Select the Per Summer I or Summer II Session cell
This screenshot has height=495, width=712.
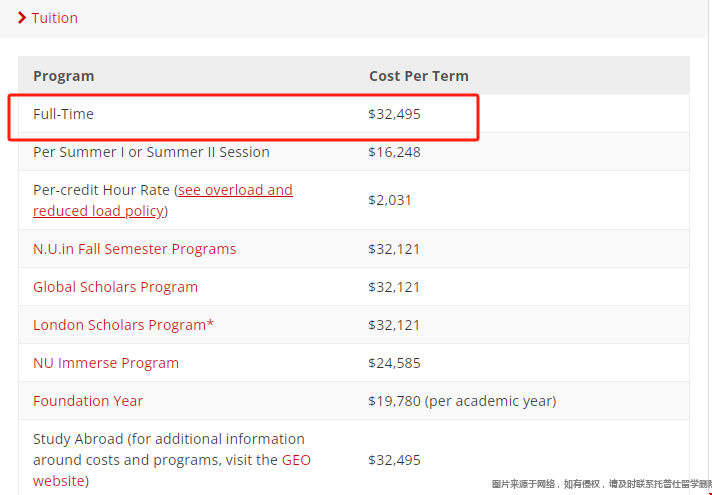point(151,152)
